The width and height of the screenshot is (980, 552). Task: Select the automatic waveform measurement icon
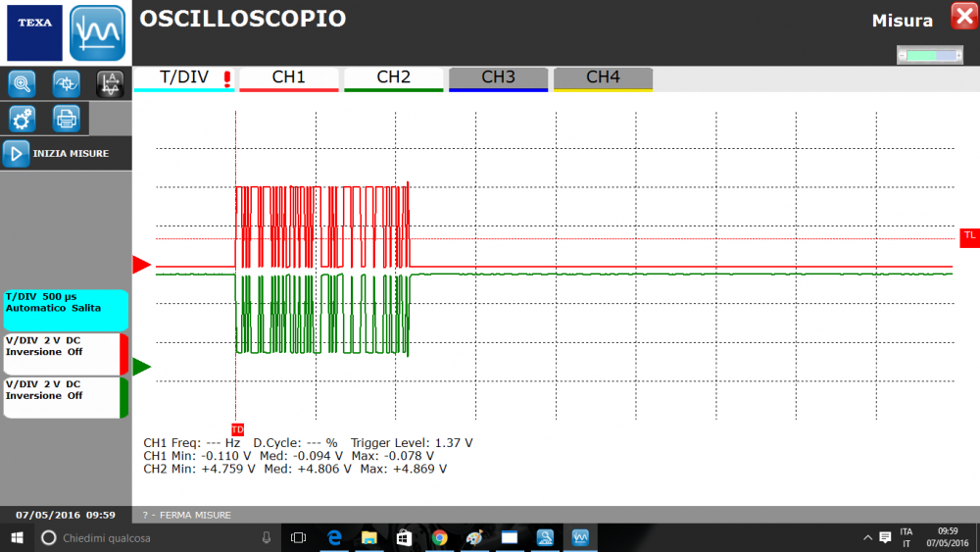point(110,83)
